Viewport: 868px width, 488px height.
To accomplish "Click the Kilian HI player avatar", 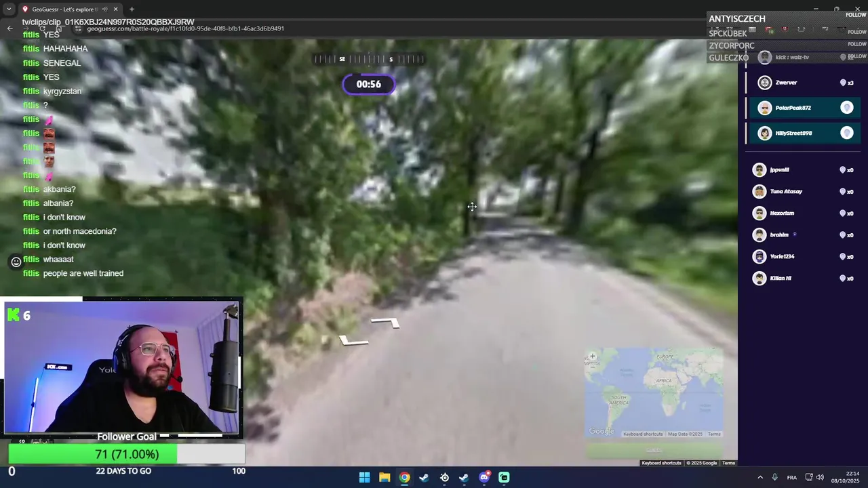I will 759,279.
